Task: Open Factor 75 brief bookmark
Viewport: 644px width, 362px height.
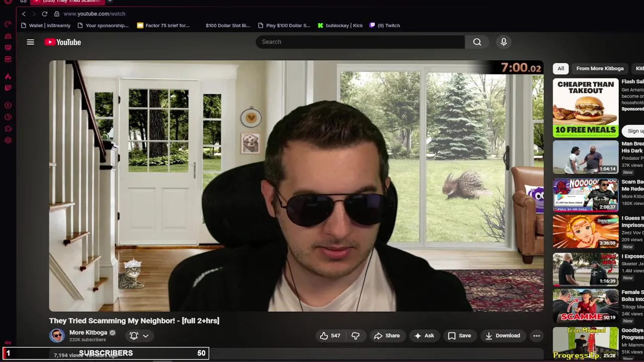Action: 164,26
